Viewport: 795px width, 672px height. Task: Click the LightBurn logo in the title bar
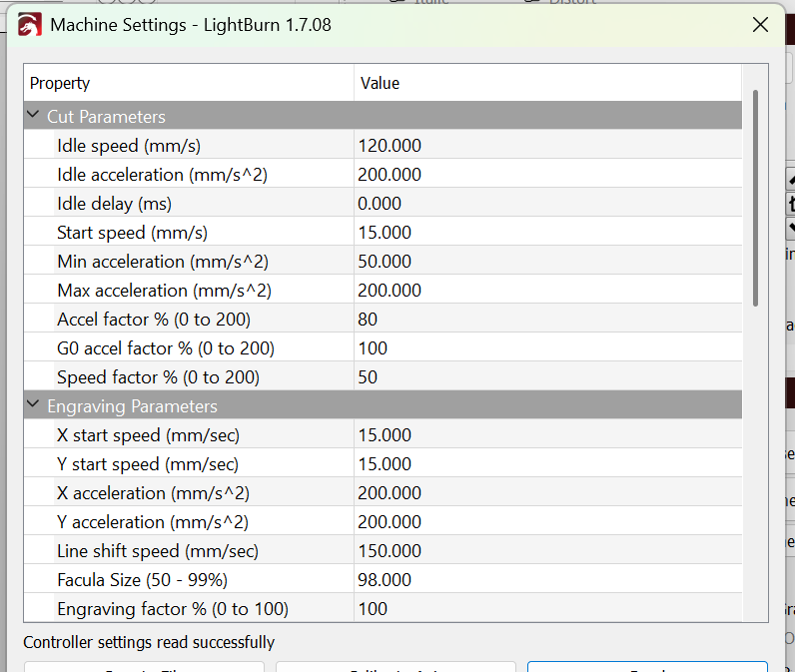(x=30, y=25)
